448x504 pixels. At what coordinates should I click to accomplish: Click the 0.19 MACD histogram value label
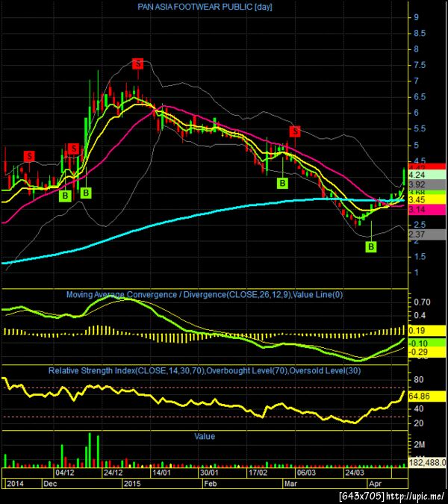tap(427, 331)
